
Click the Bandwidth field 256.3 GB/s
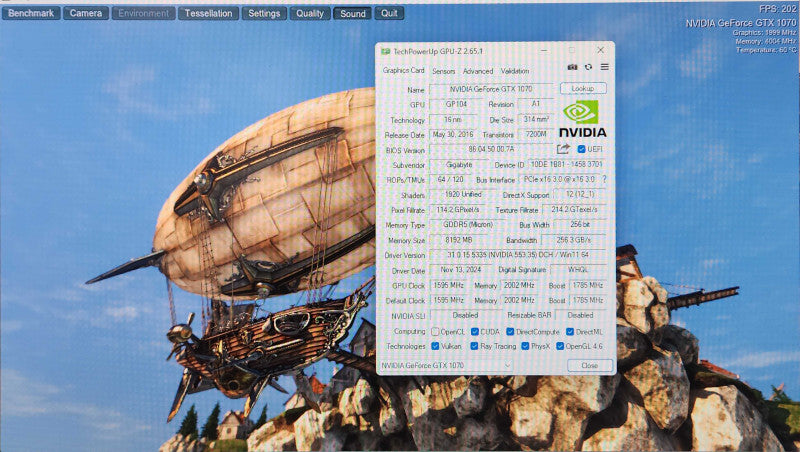coord(573,239)
